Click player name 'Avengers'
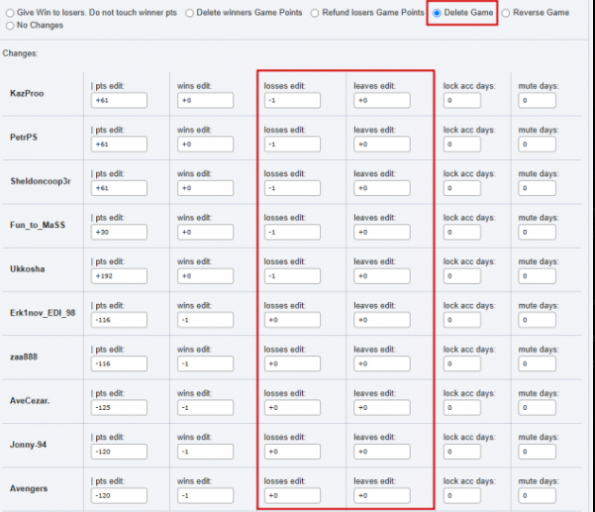The height and width of the screenshot is (512, 595). tap(28, 488)
